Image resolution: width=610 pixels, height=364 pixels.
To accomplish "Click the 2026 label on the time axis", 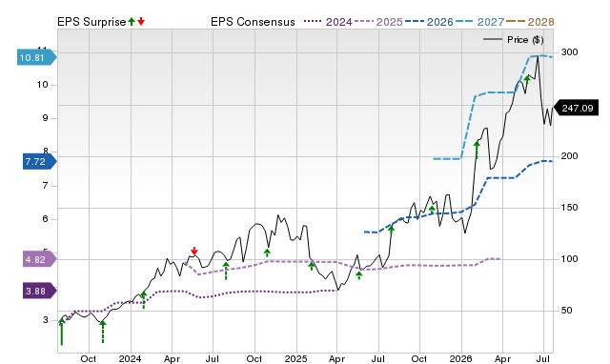I will (461, 358).
